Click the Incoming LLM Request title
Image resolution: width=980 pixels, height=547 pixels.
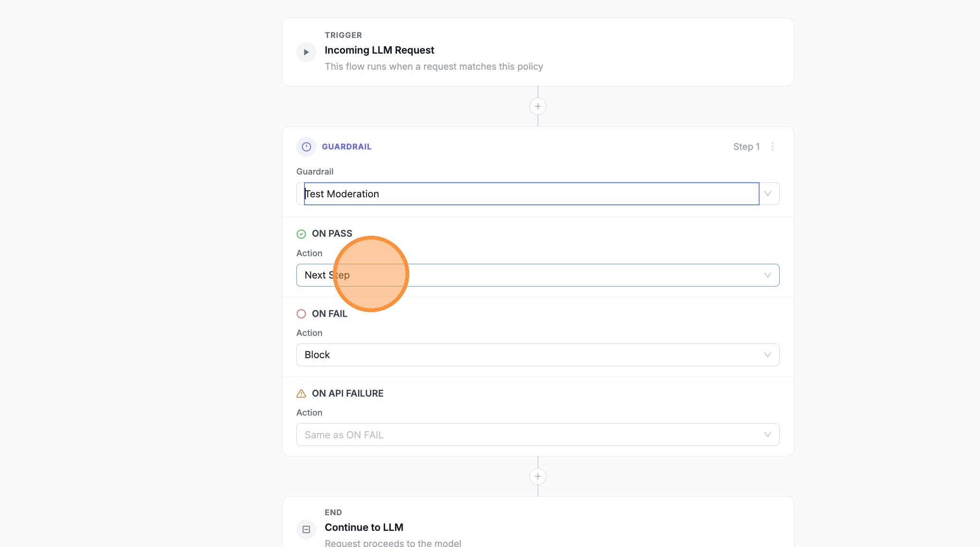tap(379, 50)
